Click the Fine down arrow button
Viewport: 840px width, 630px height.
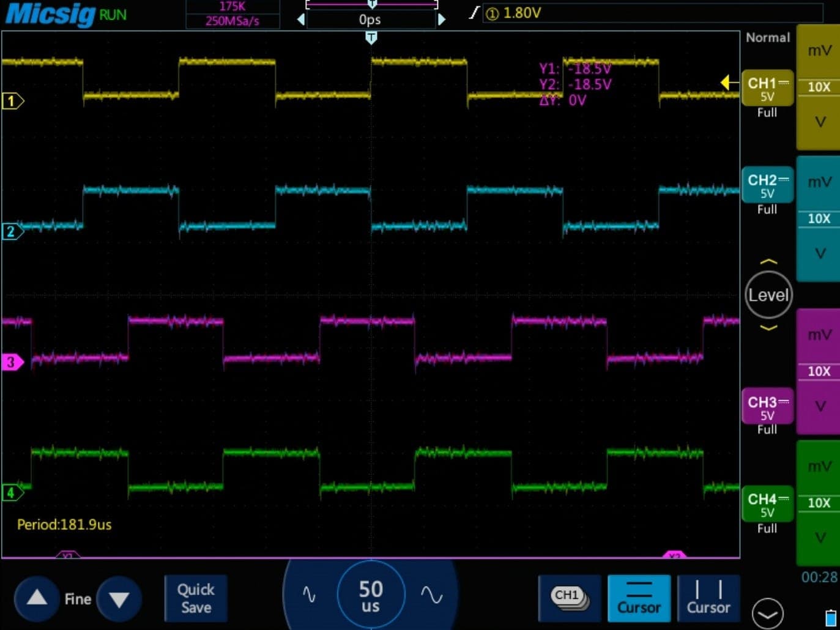pos(119,598)
